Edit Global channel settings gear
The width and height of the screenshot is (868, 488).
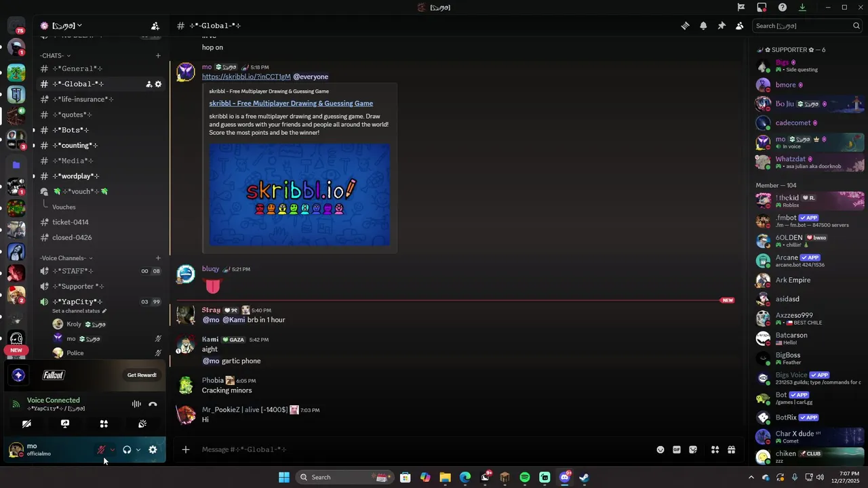159,84
